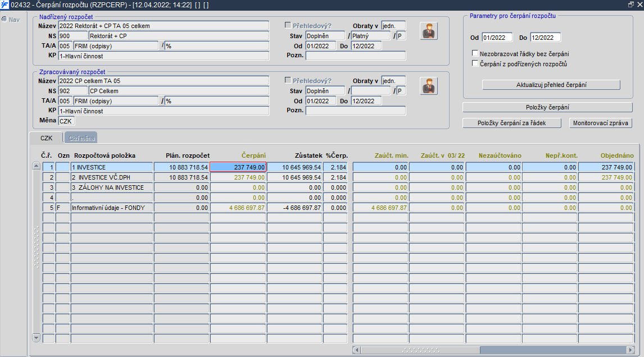Image resolution: width=644 pixels, height=357 pixels.
Task: Enable Nezobrazovat řádky bez čerpání
Action: [x=475, y=53]
